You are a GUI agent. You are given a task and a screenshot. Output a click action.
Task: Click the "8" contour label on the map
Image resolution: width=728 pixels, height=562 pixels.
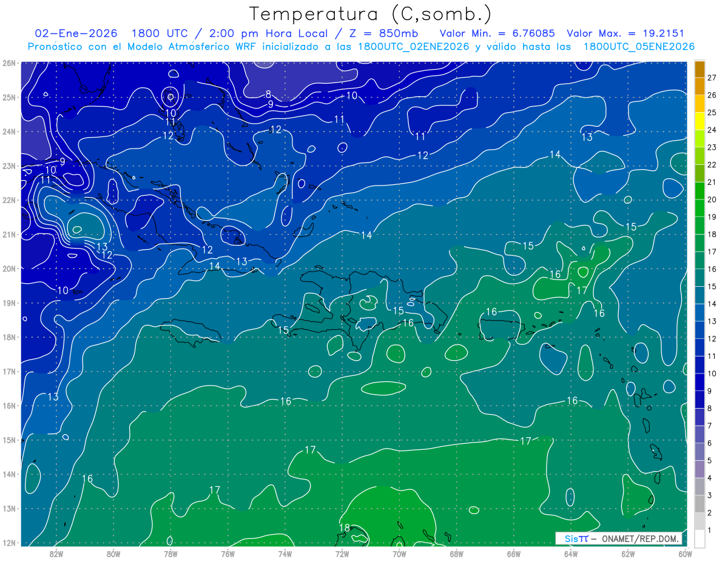click(x=268, y=94)
